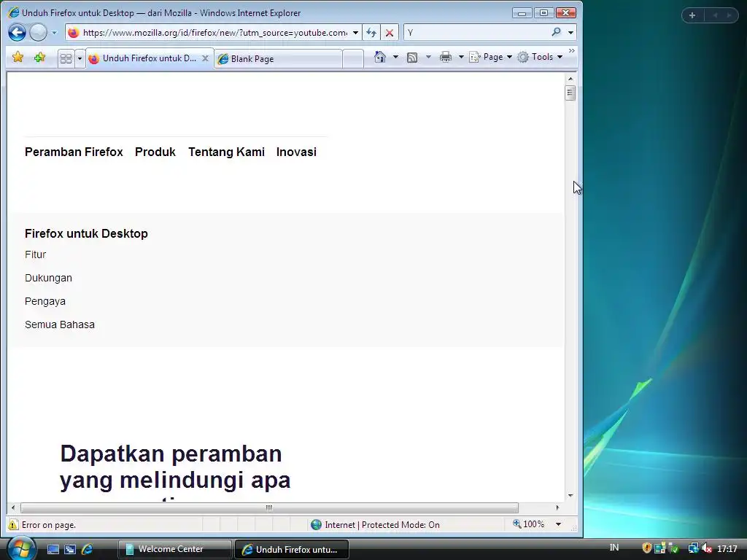Click the Windows Security shield tray icon
747x560 pixels.
click(646, 548)
